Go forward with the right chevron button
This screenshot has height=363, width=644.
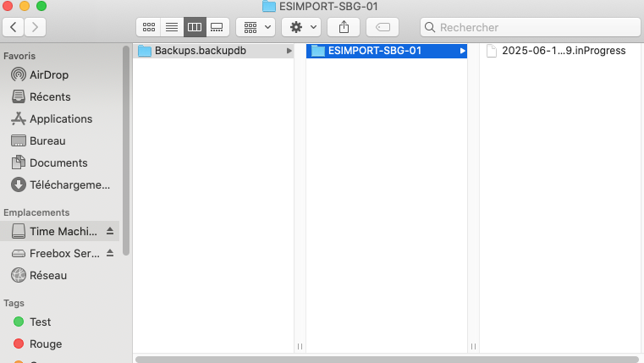click(x=35, y=28)
